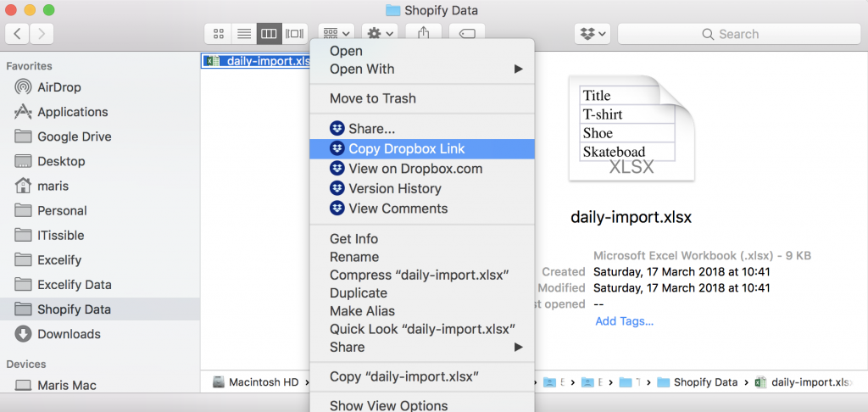This screenshot has width=868, height=412.
Task: Switch Finder to icon view
Action: click(218, 34)
